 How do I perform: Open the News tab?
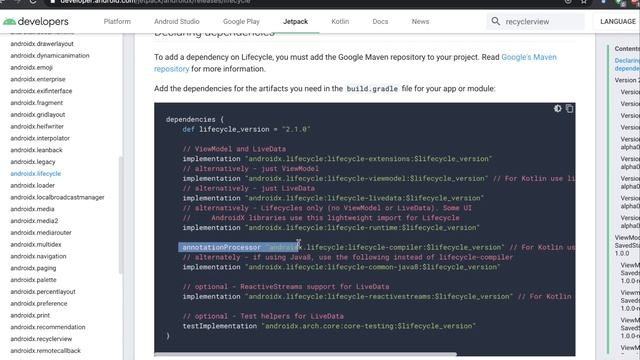click(x=420, y=22)
